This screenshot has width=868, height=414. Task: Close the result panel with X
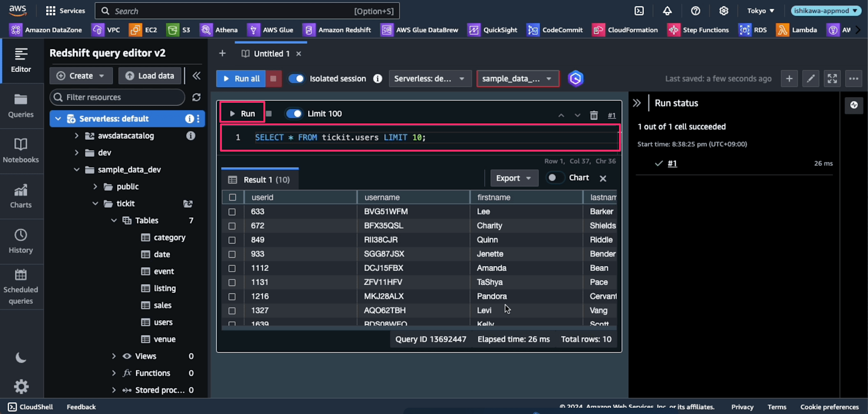click(603, 178)
